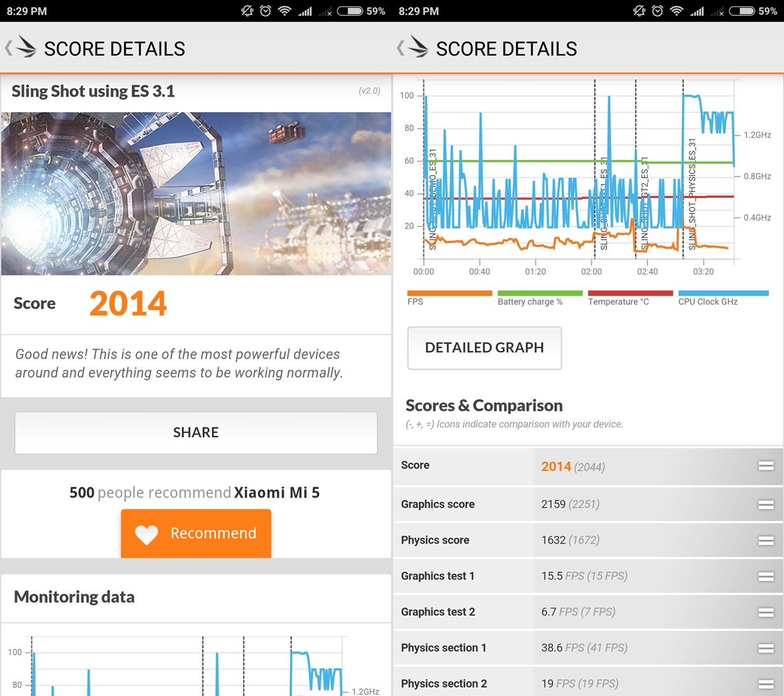Tap the 'Monitoring data' heading
This screenshot has width=784, height=696.
pyautogui.click(x=74, y=597)
